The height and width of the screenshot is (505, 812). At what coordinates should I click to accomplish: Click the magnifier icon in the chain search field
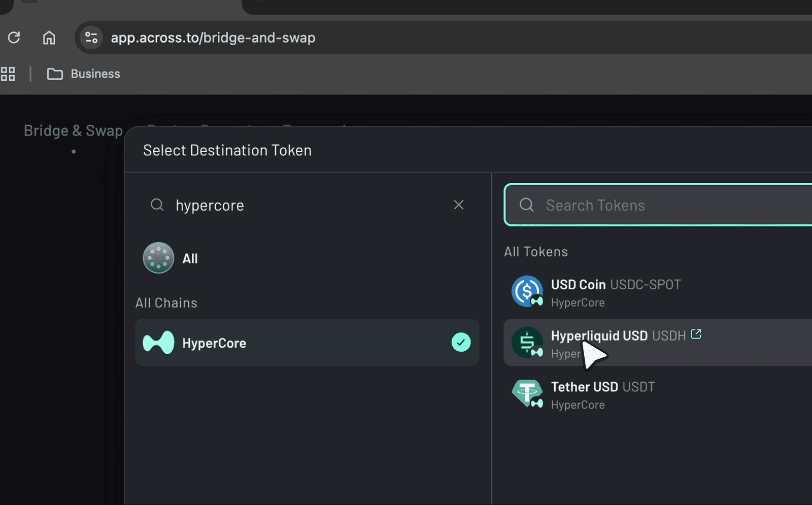157,205
